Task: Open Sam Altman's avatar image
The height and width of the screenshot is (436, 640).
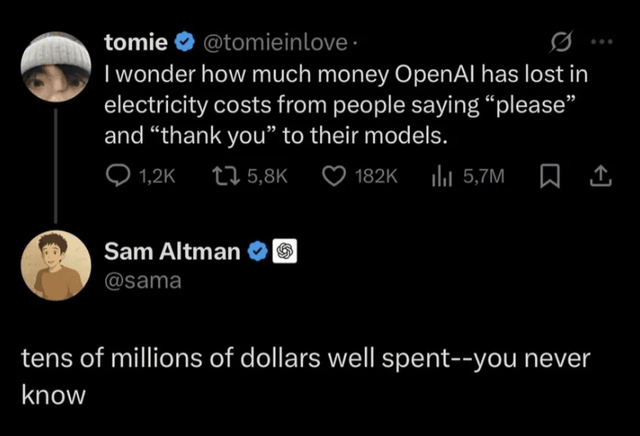Action: [x=57, y=266]
